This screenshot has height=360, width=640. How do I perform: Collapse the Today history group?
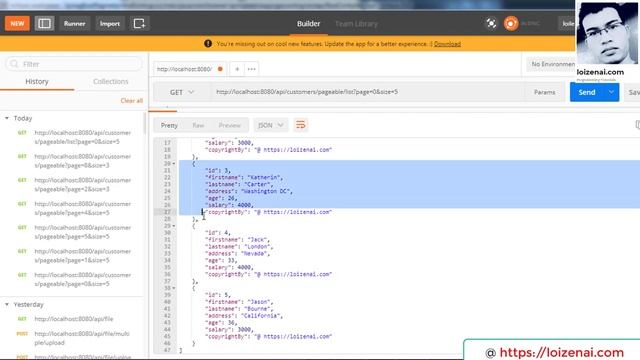tap(7, 118)
